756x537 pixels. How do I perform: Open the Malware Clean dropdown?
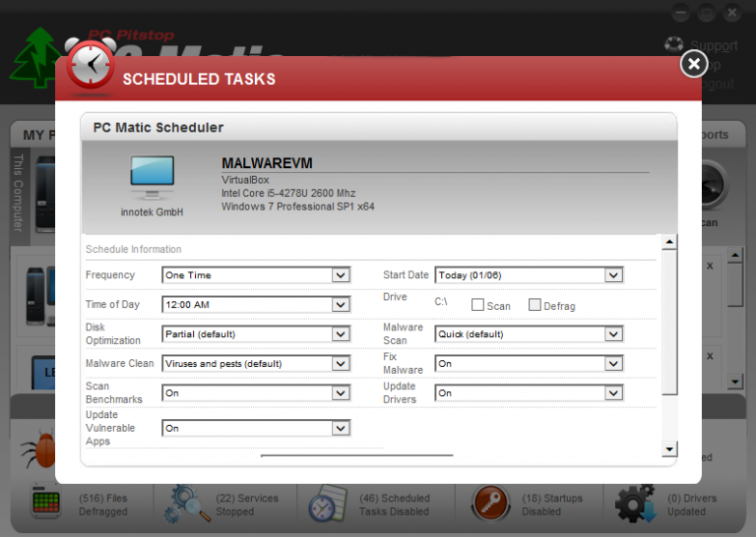click(256, 364)
